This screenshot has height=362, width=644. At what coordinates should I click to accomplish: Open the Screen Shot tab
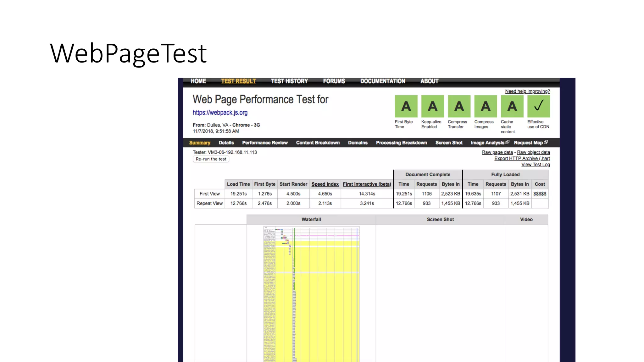click(449, 143)
